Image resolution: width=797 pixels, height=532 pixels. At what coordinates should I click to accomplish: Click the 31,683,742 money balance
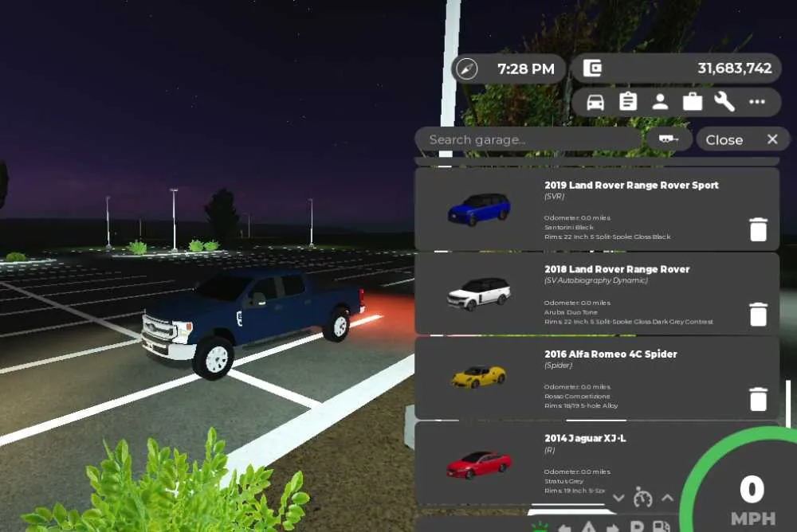pyautogui.click(x=735, y=68)
